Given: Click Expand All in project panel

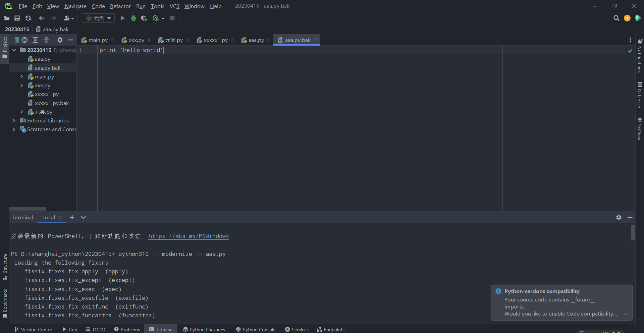Looking at the screenshot, I should tap(35, 40).
